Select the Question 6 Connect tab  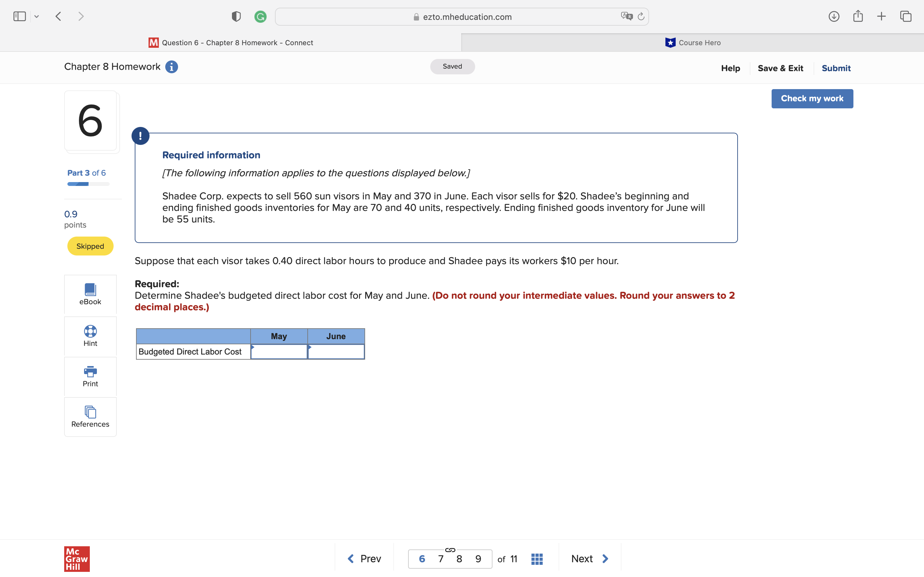click(x=231, y=43)
